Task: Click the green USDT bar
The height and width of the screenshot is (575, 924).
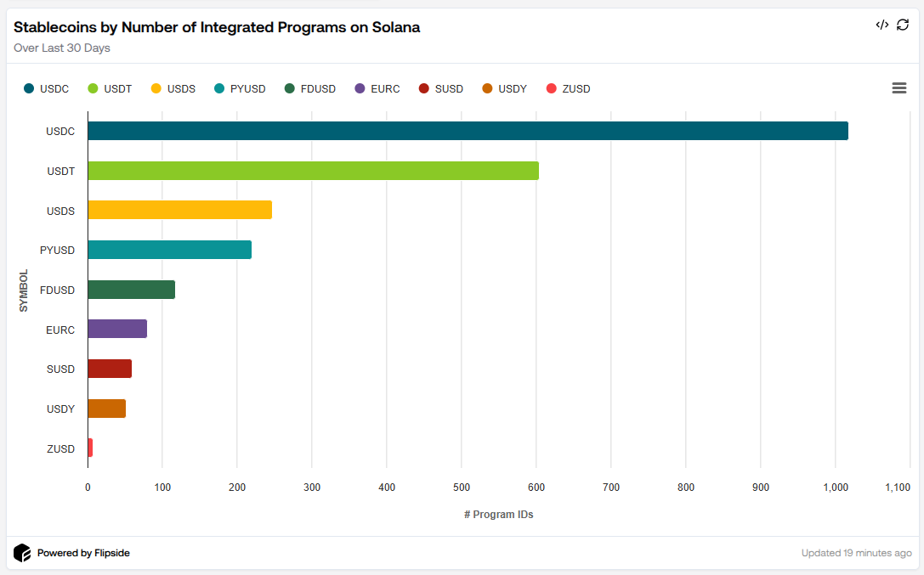Action: 306,171
